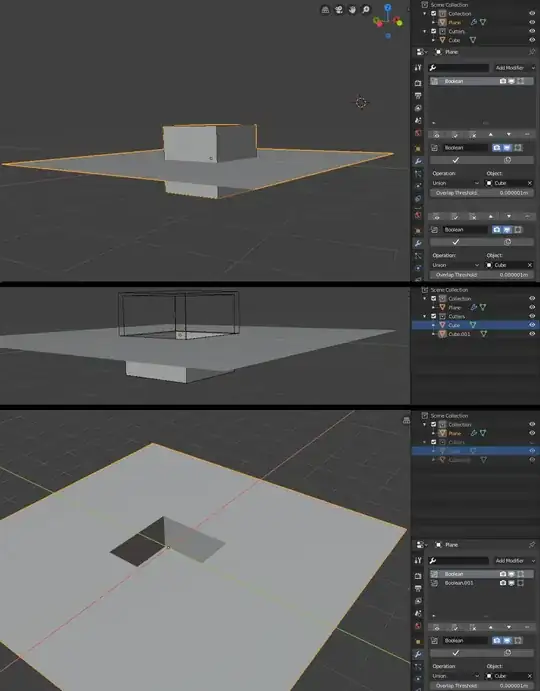Select the Boolean row in single-entry modifier list
This screenshot has height=691, width=540.
click(482, 81)
